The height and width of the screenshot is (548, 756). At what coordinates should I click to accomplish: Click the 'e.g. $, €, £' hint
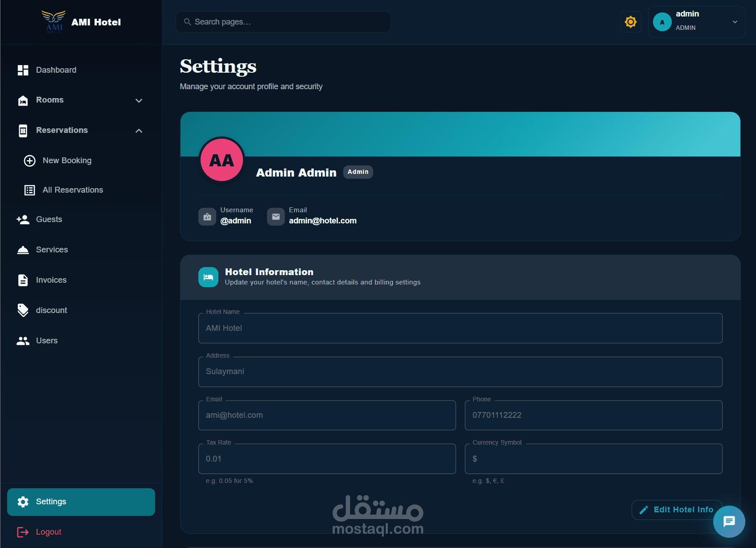point(489,481)
